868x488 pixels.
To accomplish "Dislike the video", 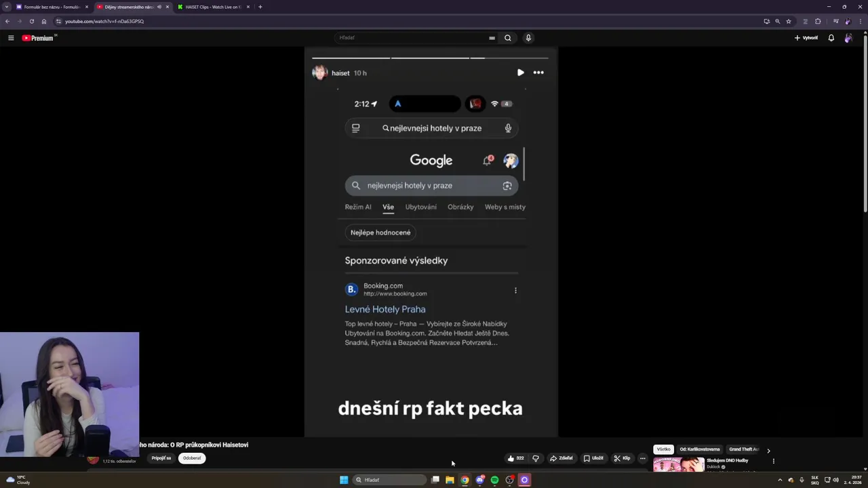I will (x=536, y=458).
